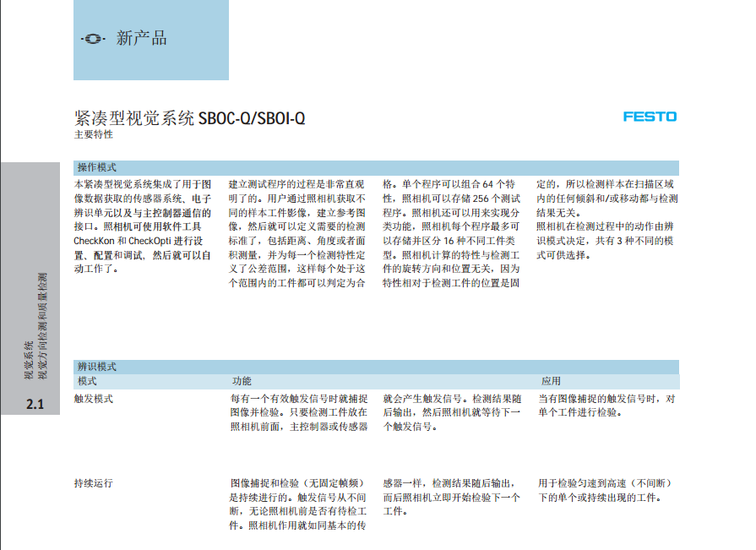This screenshot has width=756, height=550.
Task: Click the text 'CheckKon 和 CheckOpti 进行设'
Action: pos(139,241)
